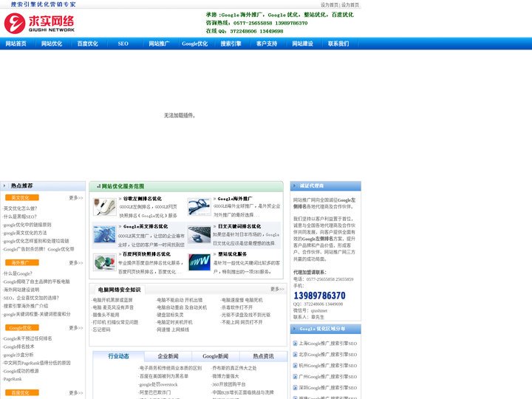The image size is (532, 399).
Task: Click 更多 next to 海外推广
Action: (x=75, y=263)
